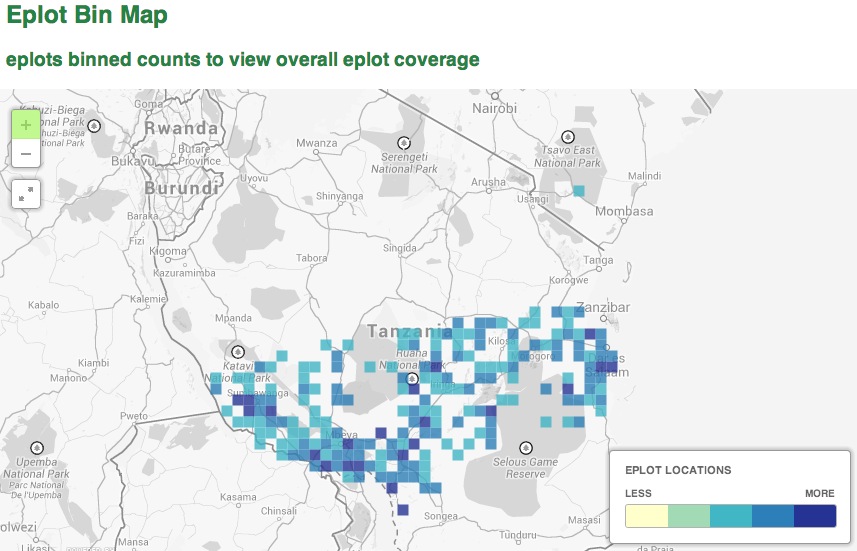857x551 pixels.
Task: Click the 'Korogwe' town label
Action: 569,280
